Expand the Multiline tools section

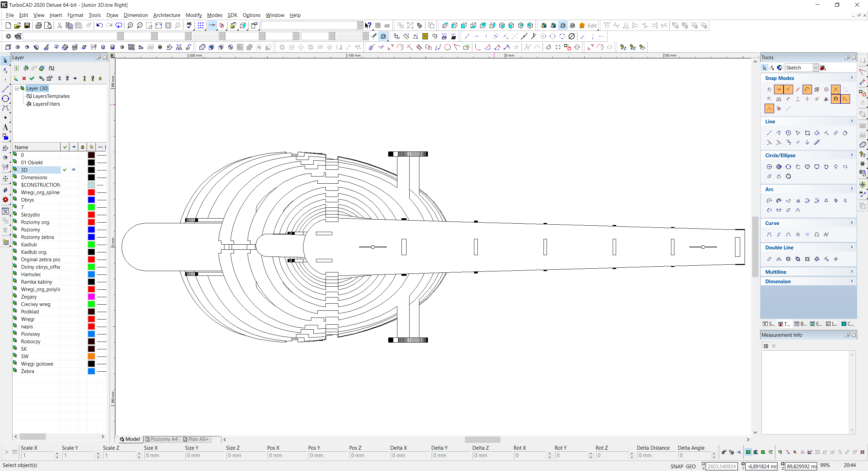(x=852, y=272)
